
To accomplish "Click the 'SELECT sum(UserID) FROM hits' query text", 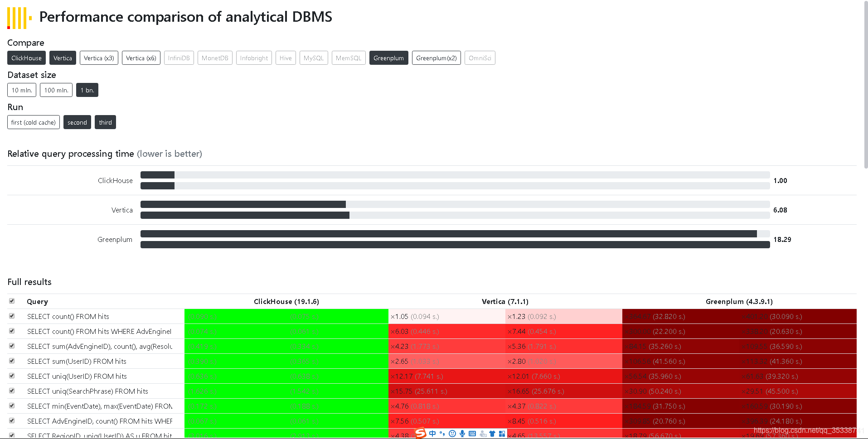I will click(x=77, y=361).
